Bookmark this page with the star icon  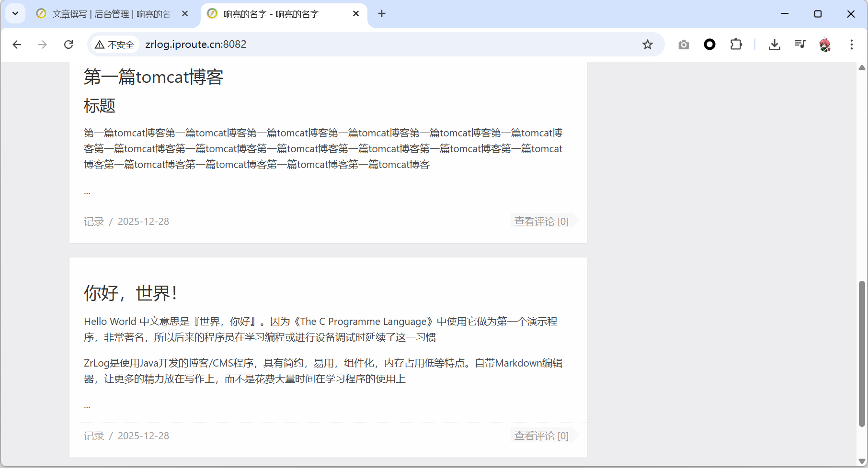pyautogui.click(x=648, y=45)
